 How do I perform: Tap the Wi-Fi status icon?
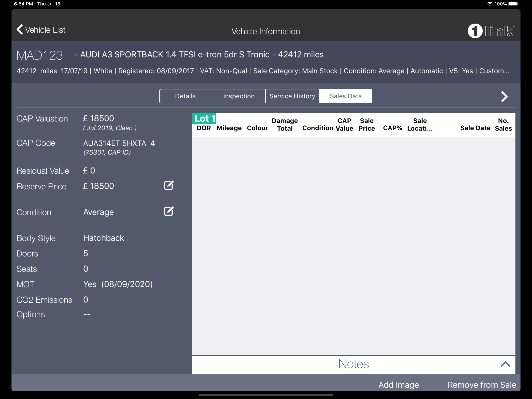tap(490, 4)
